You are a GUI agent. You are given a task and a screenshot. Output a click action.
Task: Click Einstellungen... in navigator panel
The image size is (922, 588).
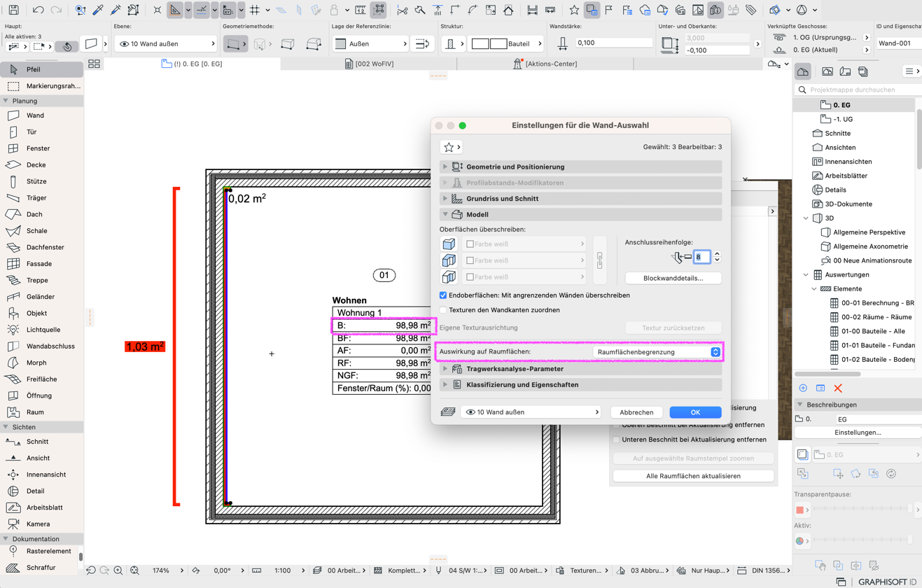[858, 433]
